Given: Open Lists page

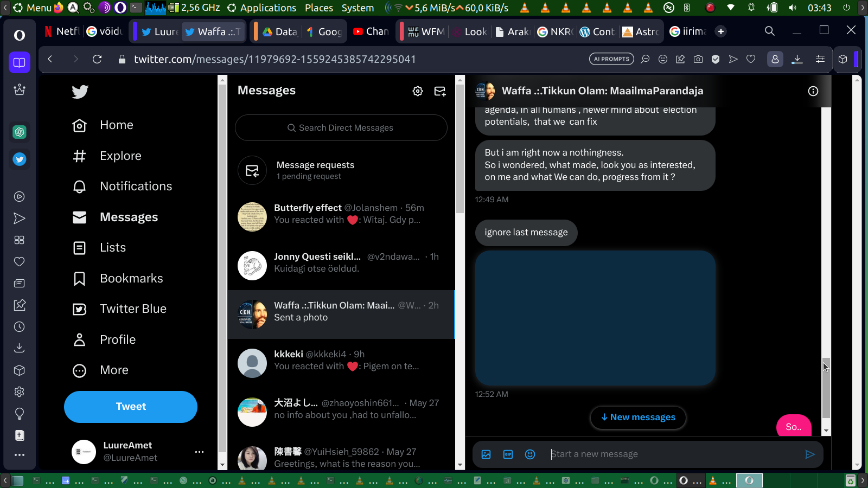Looking at the screenshot, I should [x=99, y=248].
